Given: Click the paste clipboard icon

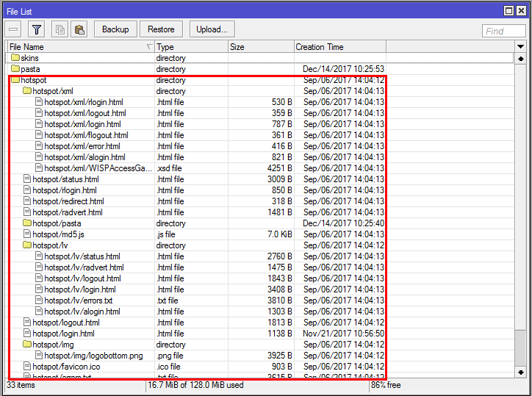Looking at the screenshot, I should tap(79, 29).
